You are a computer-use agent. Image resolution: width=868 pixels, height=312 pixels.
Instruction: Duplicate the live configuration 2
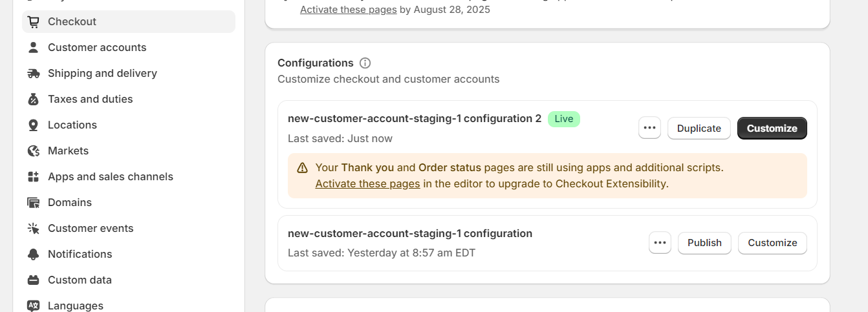click(699, 128)
